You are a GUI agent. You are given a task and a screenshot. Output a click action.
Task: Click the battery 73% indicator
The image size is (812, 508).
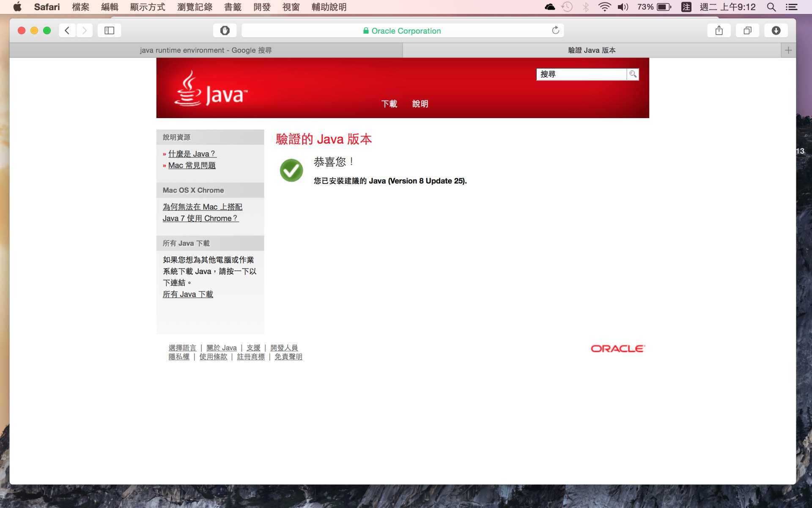(x=654, y=7)
